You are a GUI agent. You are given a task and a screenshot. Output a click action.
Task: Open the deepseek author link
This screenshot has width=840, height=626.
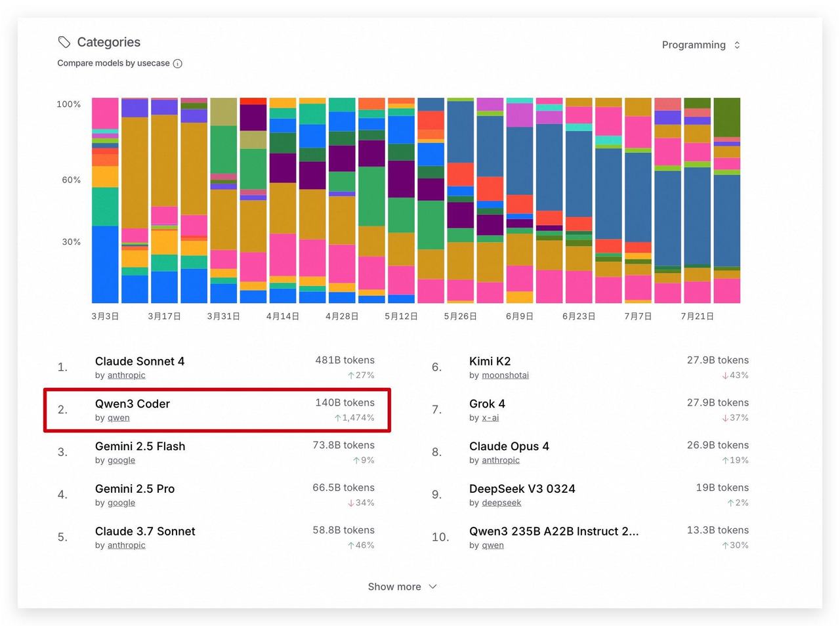[501, 503]
